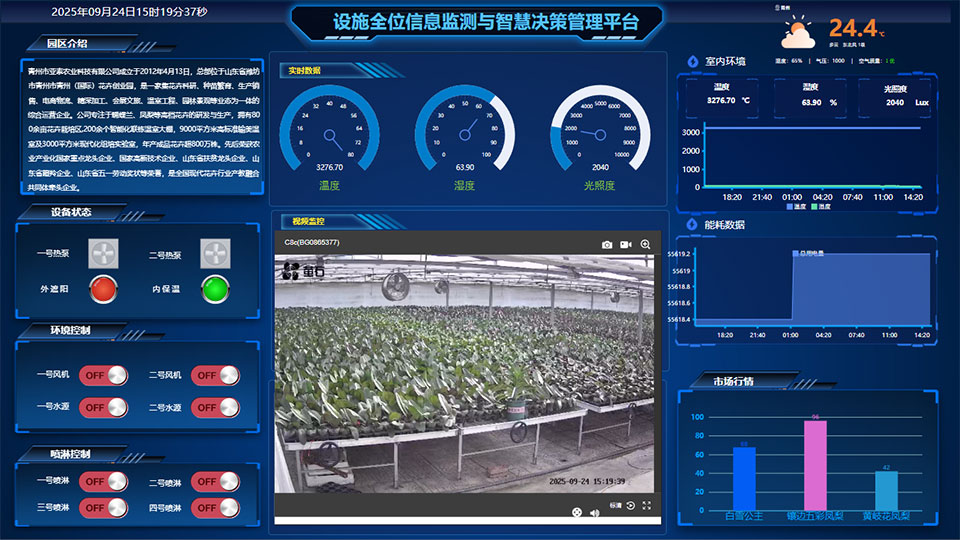
Task: Click the pink 镶边五彩凤梨 bar
Action: click(x=815, y=464)
